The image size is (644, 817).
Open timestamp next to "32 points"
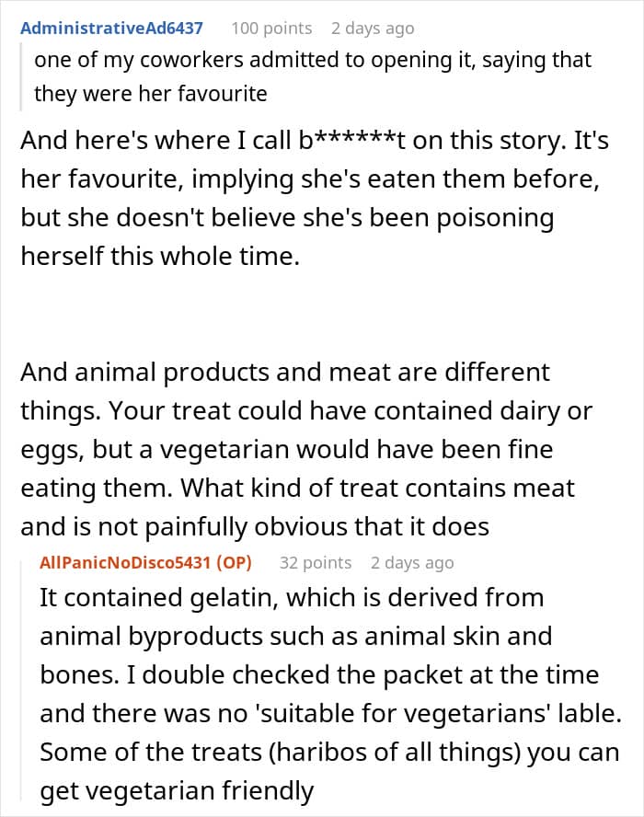[412, 562]
